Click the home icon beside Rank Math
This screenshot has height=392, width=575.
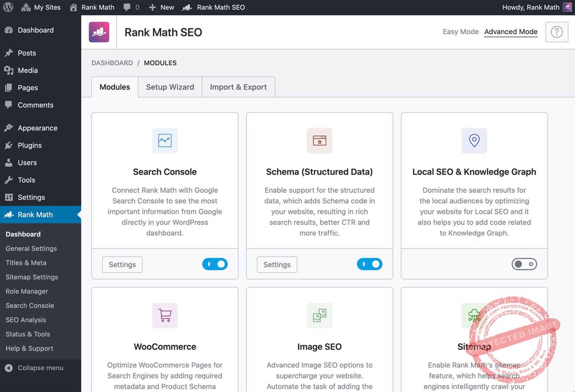coord(73,7)
